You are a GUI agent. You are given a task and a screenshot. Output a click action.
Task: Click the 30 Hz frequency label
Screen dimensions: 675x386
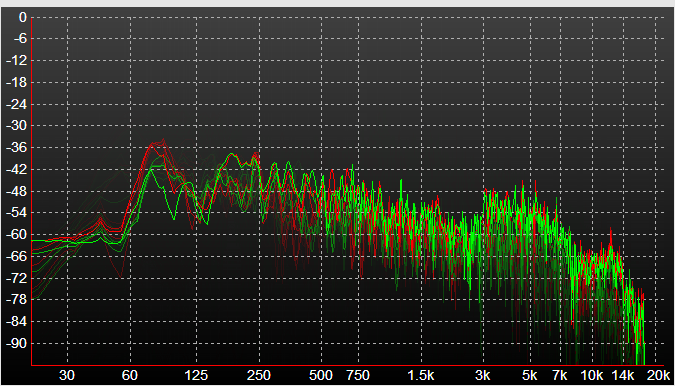(67, 375)
